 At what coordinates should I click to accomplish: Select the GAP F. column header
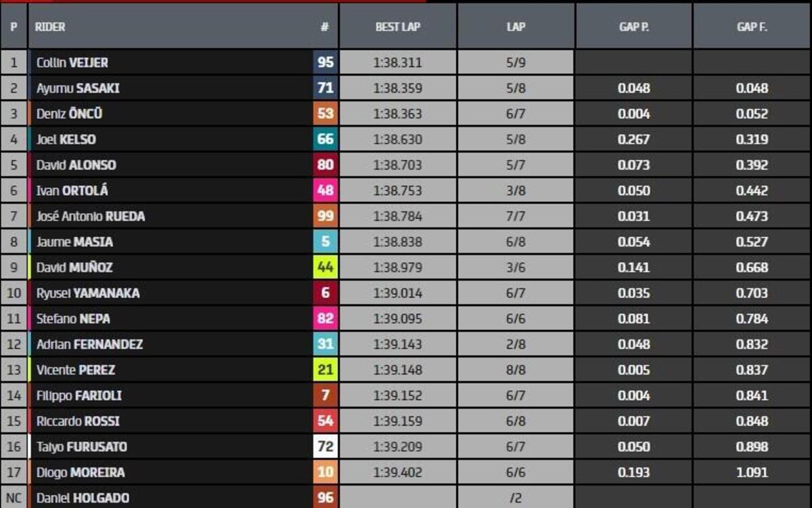click(x=751, y=28)
